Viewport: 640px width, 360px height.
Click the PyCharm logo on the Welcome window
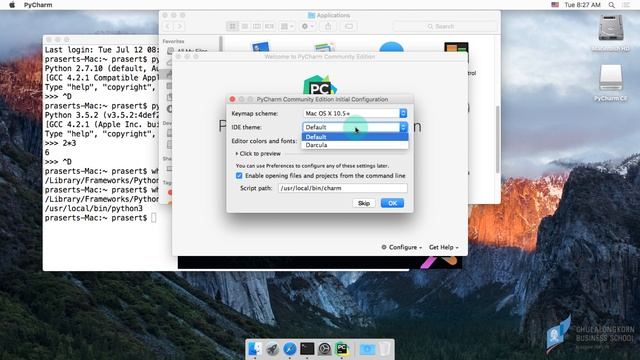pyautogui.click(x=320, y=85)
